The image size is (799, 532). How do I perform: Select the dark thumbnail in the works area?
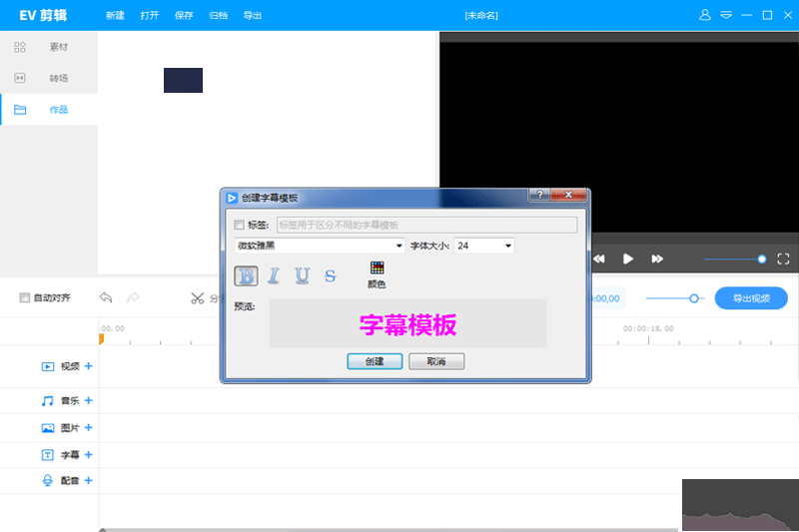coord(183,81)
